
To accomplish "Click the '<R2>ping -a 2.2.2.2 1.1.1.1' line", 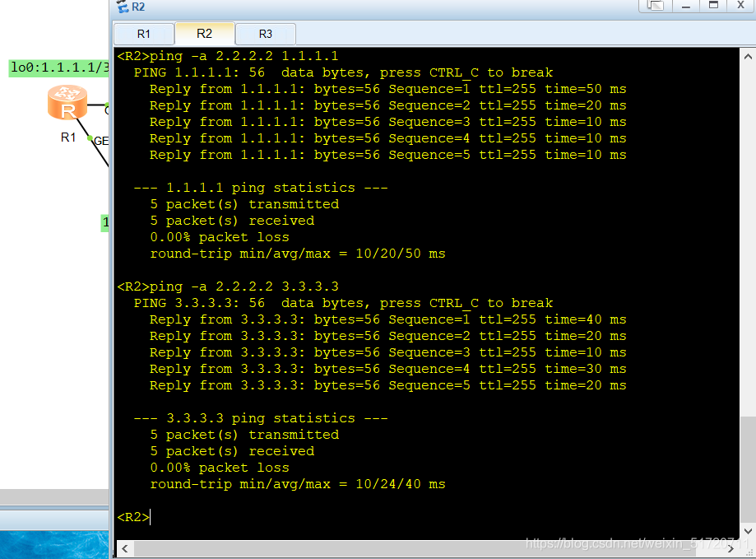I will click(x=228, y=56).
